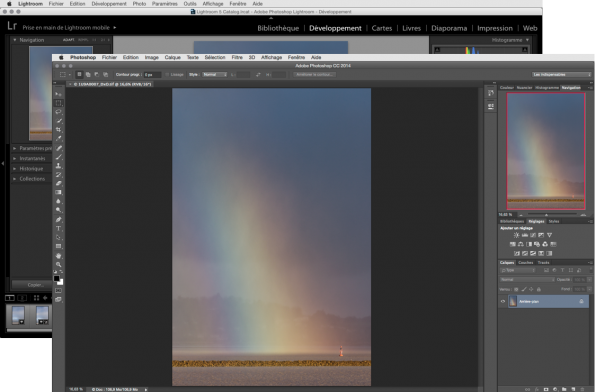This screenshot has width=595, height=392.
Task: Enable the Lissage checkbox
Action: (x=167, y=75)
